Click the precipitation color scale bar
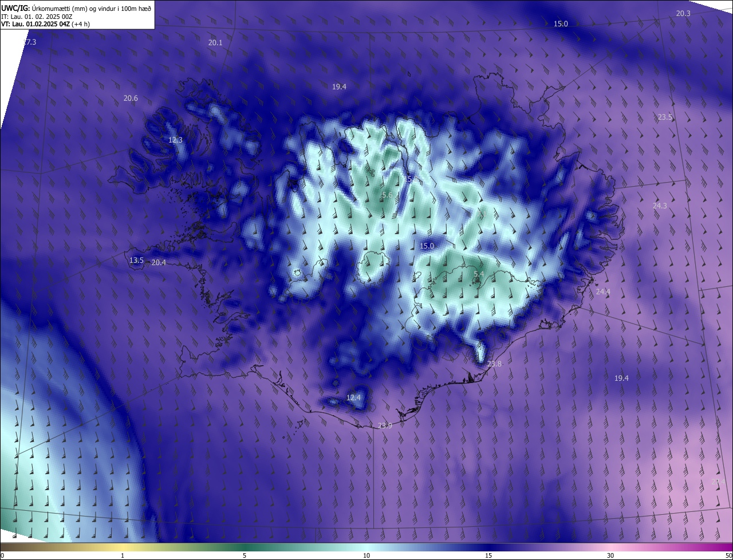Screen dimensions: 733x560 point(366,547)
